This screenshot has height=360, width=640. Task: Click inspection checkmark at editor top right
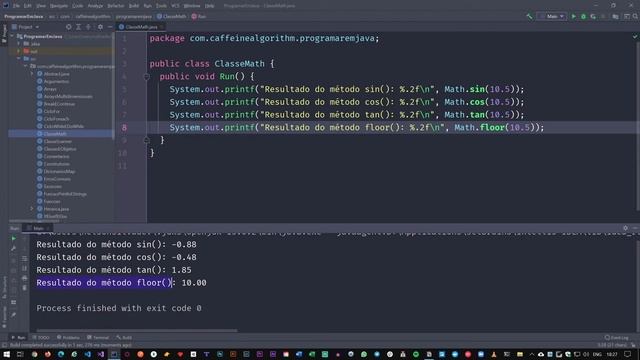635,37
